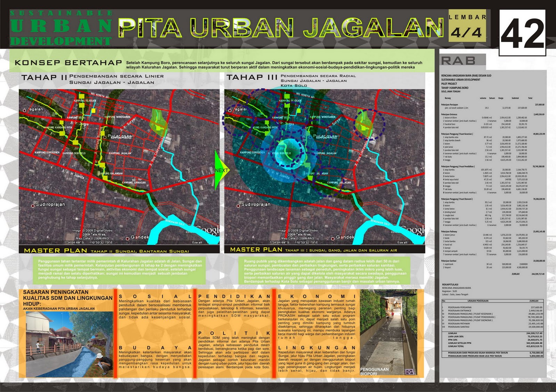Click the REKAPITULASI heading in RAB panel
556x392 pixels.
[450, 284]
